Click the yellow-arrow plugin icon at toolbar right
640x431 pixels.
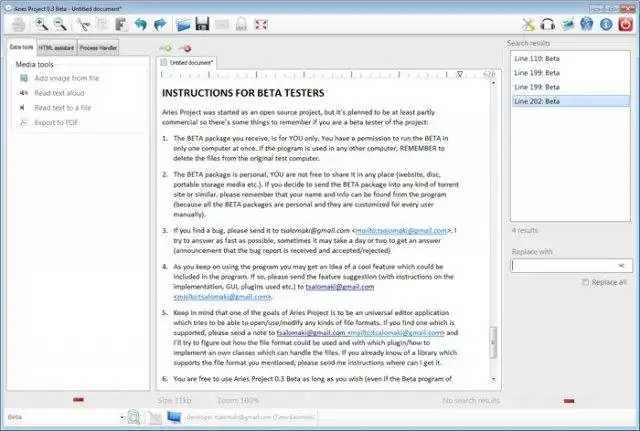pyautogui.click(x=528, y=24)
